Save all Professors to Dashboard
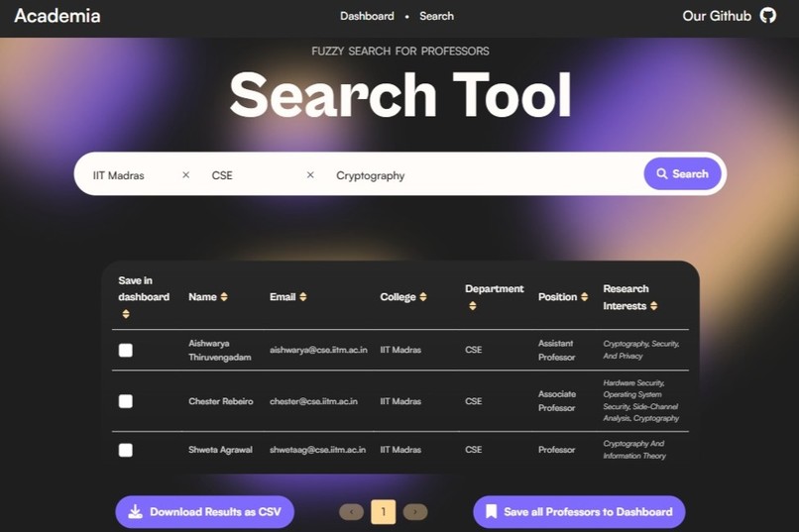The image size is (799, 532). pyautogui.click(x=579, y=511)
